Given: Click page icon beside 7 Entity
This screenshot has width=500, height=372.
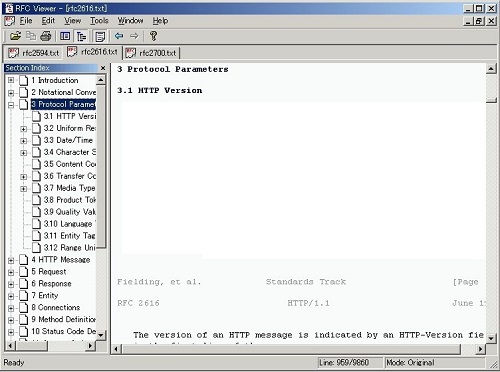Looking at the screenshot, I should (23, 296).
